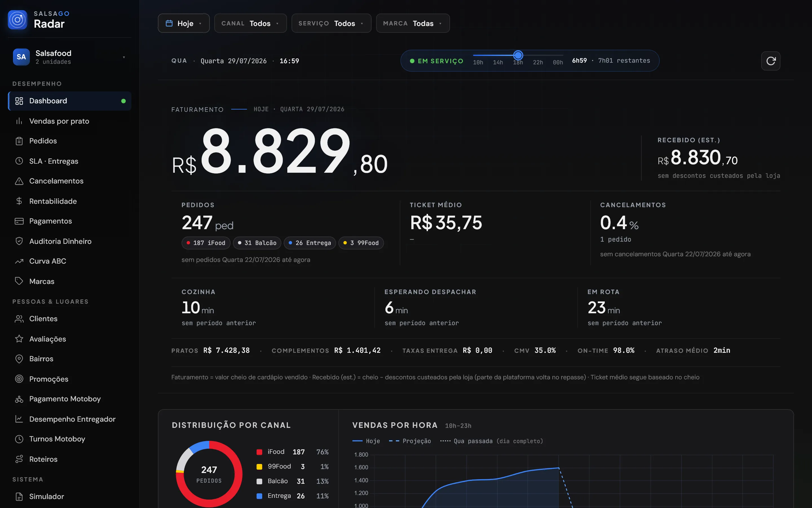Click the 0.4 % cancelamentos value
Viewport: 812px width, 508px height.
click(x=619, y=223)
